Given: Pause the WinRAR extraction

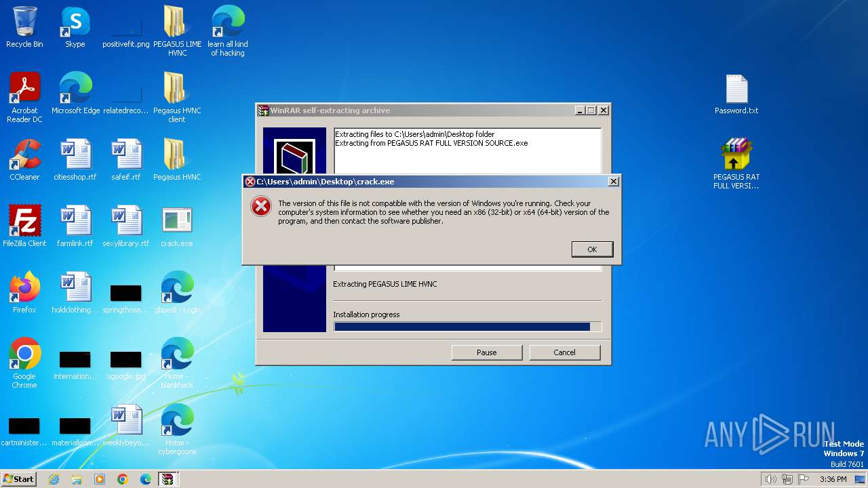Looking at the screenshot, I should [486, 352].
